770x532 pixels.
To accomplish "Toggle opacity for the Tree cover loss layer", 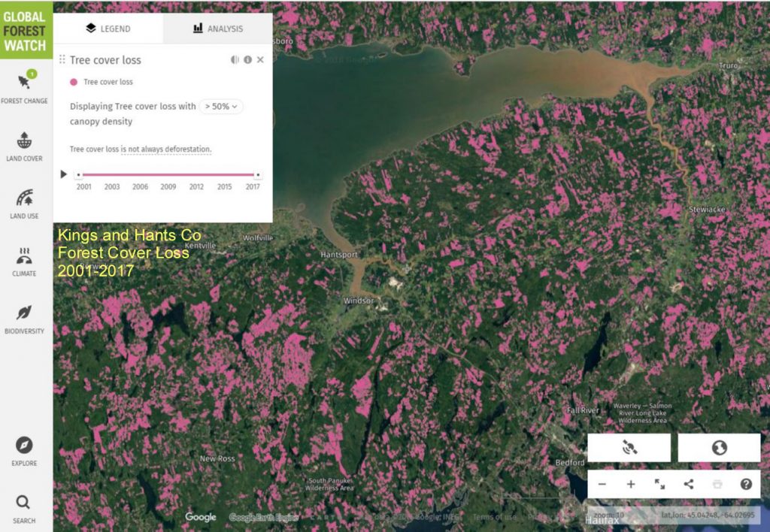I will (234, 59).
